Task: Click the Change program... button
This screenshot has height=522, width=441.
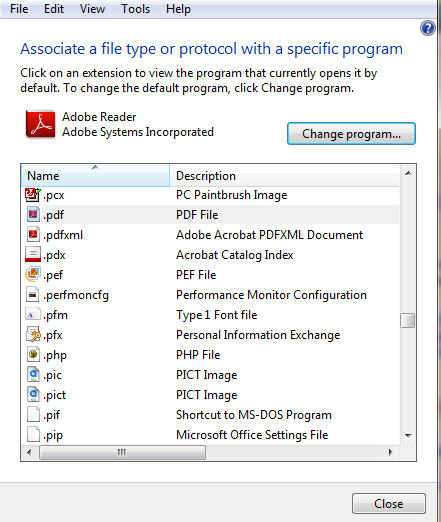Action: coord(351,134)
